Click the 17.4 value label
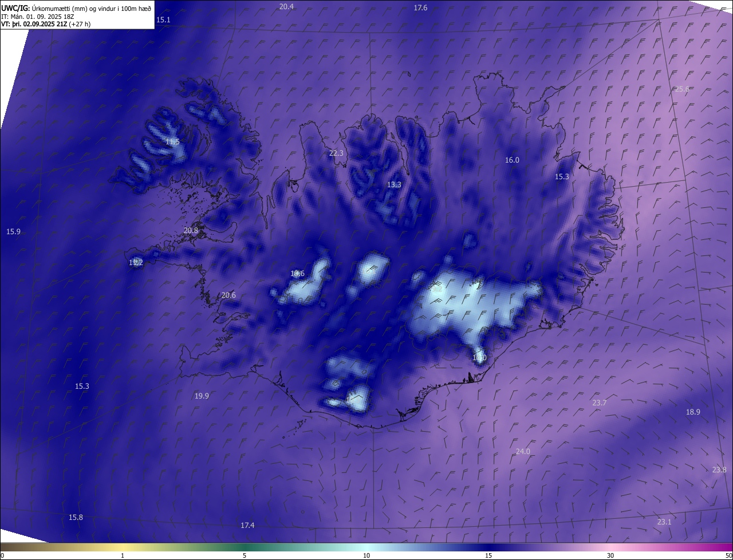The width and height of the screenshot is (733, 560). 247,526
